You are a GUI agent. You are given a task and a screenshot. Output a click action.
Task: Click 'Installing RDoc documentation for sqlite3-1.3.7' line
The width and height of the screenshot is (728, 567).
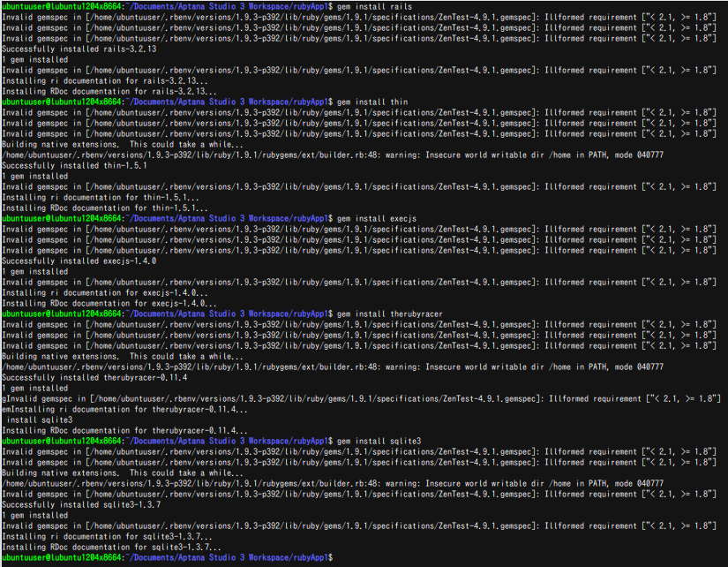coord(110,548)
